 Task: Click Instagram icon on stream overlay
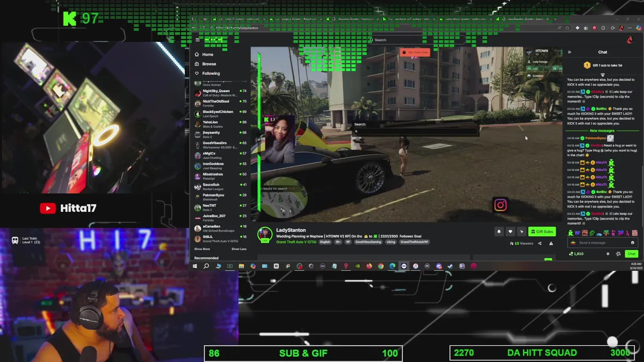[x=500, y=205]
